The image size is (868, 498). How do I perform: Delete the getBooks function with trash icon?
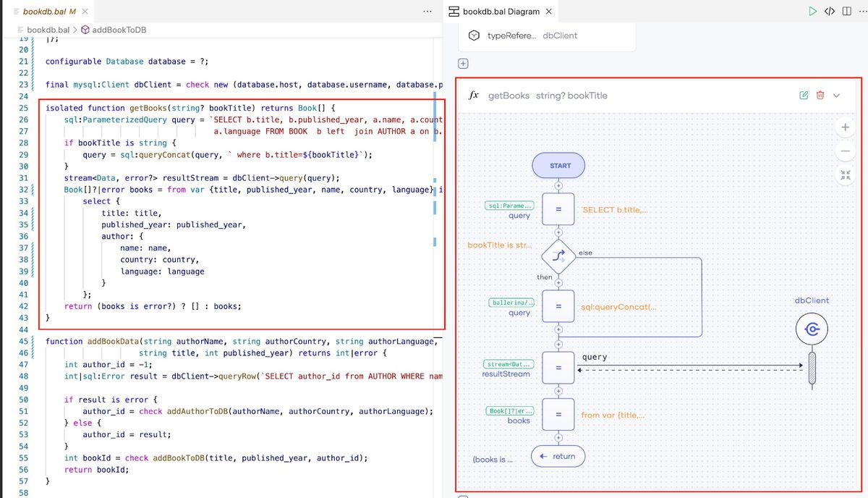[x=820, y=96]
